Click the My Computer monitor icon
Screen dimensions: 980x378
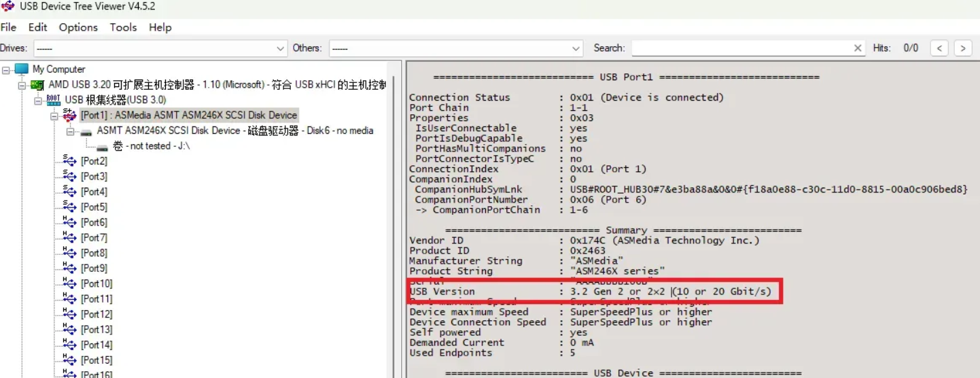[x=22, y=69]
